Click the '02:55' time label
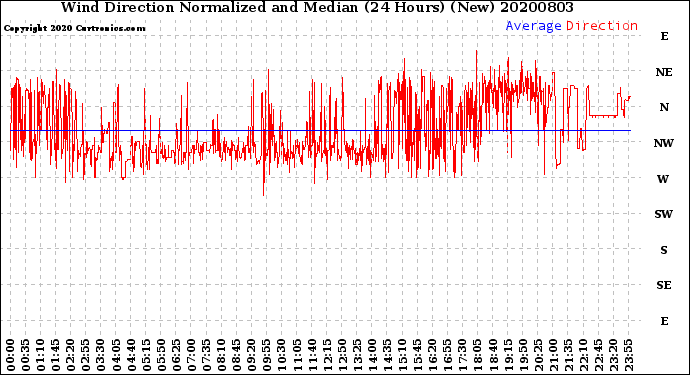Viewport: 690px width, 375px height. pyautogui.click(x=86, y=355)
